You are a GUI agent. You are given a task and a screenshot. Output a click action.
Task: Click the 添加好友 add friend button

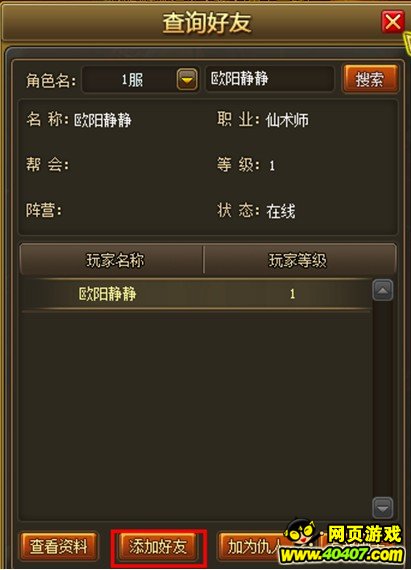[x=158, y=546]
